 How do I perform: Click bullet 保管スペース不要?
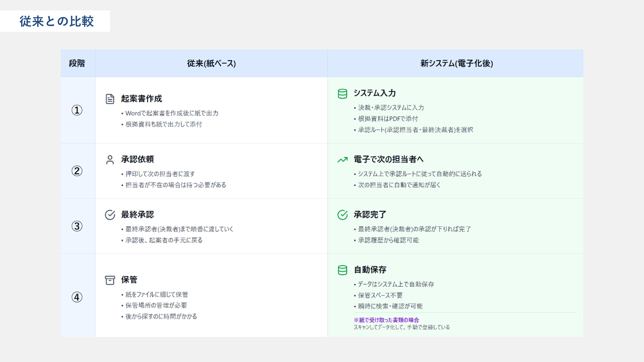coord(378,295)
